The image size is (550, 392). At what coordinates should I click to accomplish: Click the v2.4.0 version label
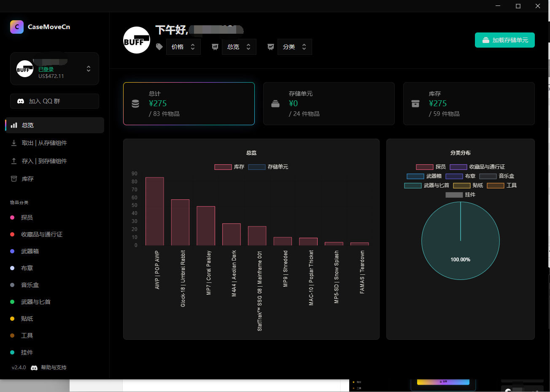point(19,368)
